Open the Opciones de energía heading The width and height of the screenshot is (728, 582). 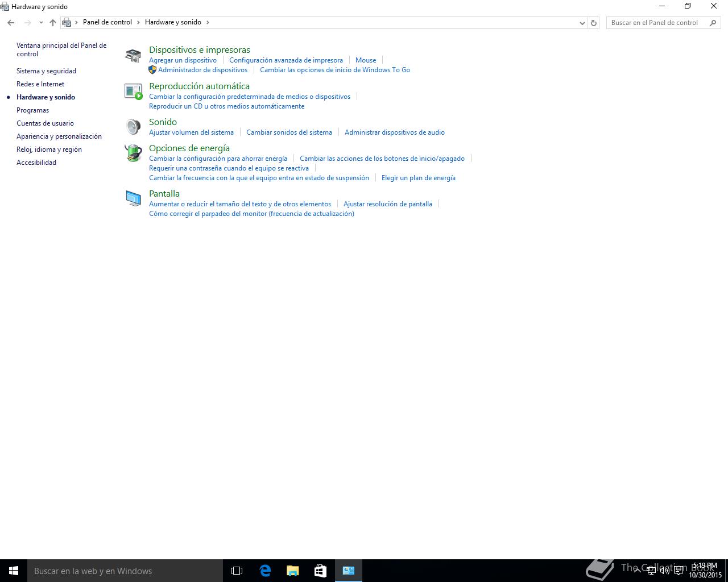(189, 148)
